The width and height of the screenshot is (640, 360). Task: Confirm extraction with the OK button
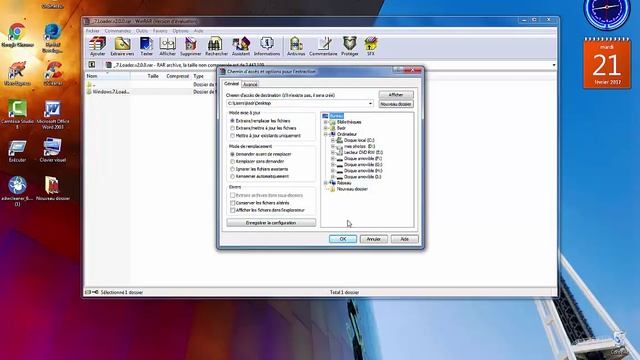343,239
